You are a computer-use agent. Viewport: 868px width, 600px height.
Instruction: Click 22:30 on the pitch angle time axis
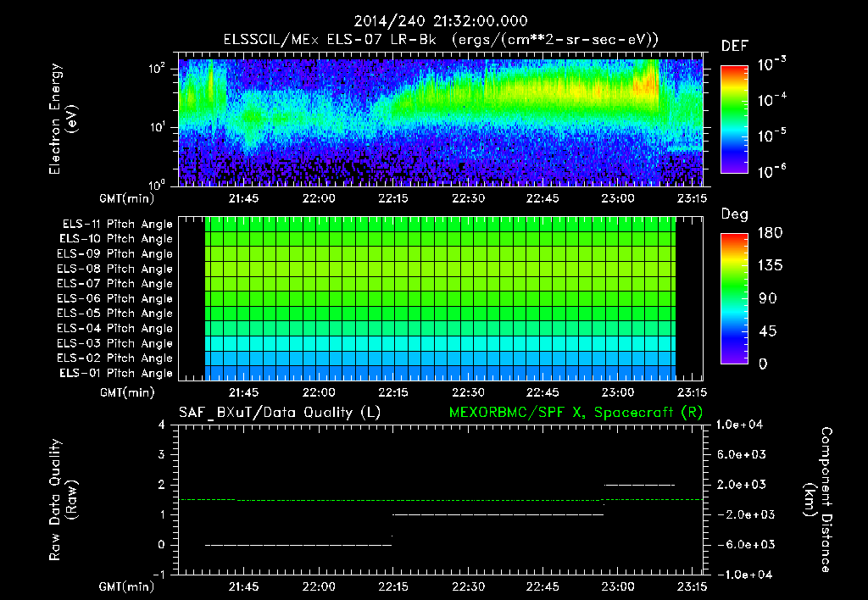tap(468, 392)
